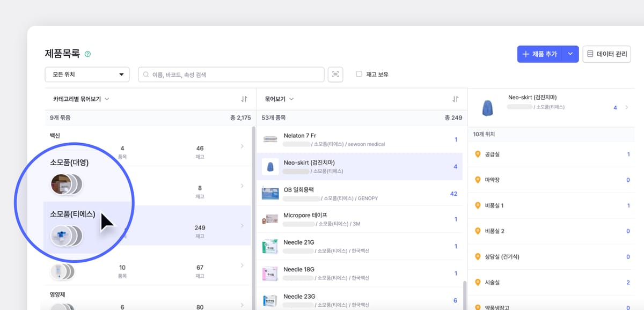644x310 pixels.
Task: Click the product search input field
Action: tap(231, 75)
